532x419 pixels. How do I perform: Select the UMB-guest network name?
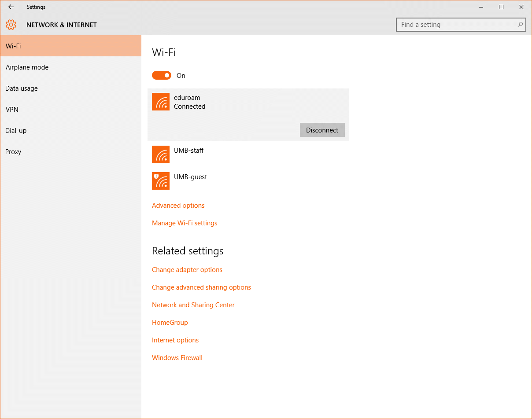coord(190,177)
